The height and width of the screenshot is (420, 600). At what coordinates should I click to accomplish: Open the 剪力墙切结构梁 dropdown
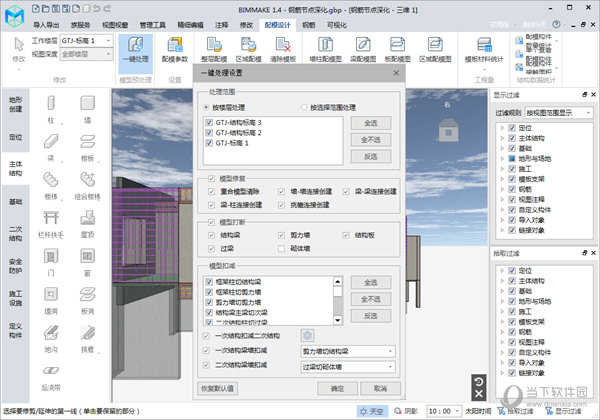click(x=348, y=351)
